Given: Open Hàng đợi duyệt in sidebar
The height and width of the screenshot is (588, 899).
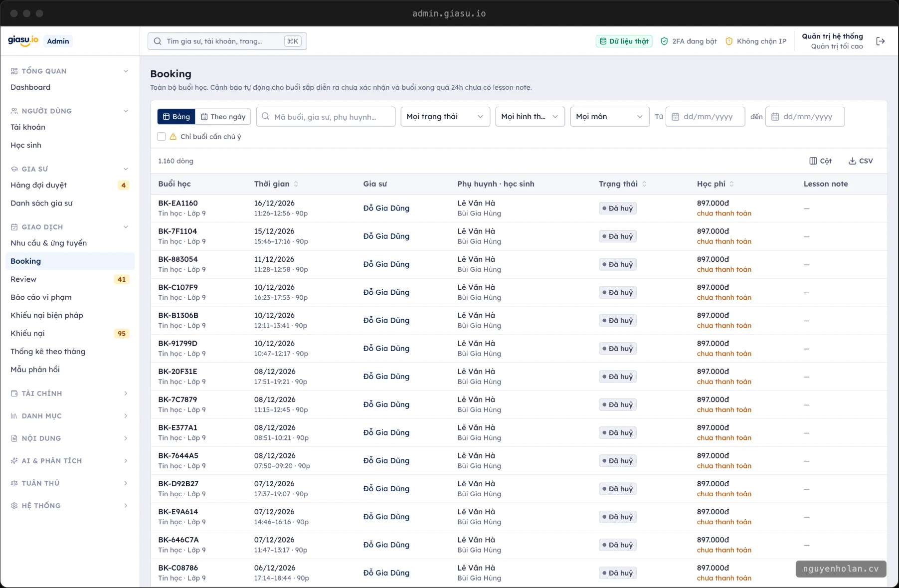Looking at the screenshot, I should click(x=70, y=185).
